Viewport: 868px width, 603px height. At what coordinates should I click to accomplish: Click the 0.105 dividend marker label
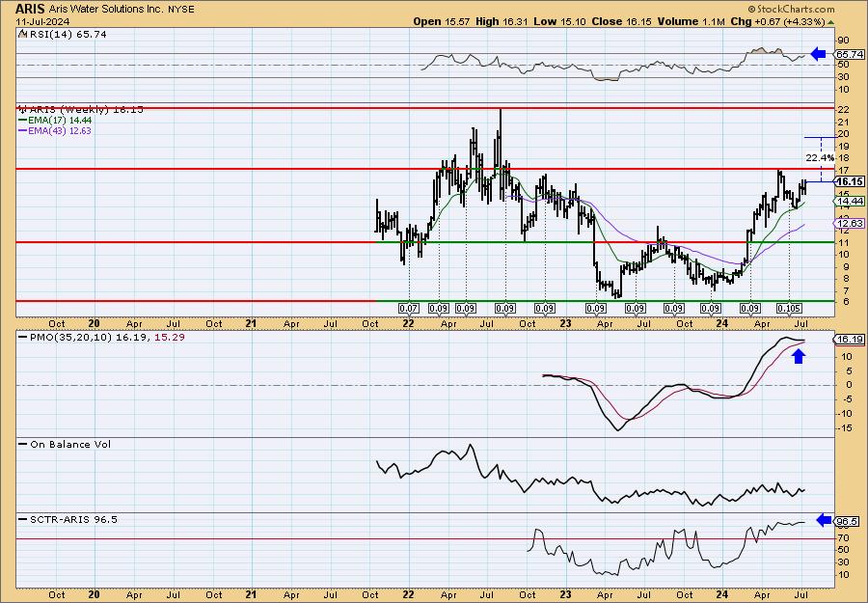coord(789,309)
